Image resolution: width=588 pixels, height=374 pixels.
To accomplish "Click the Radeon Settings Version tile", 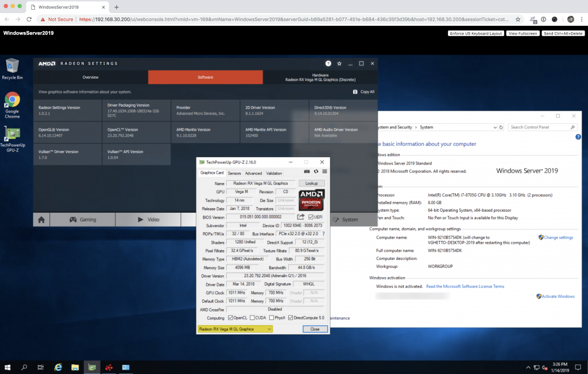I will tap(68, 110).
